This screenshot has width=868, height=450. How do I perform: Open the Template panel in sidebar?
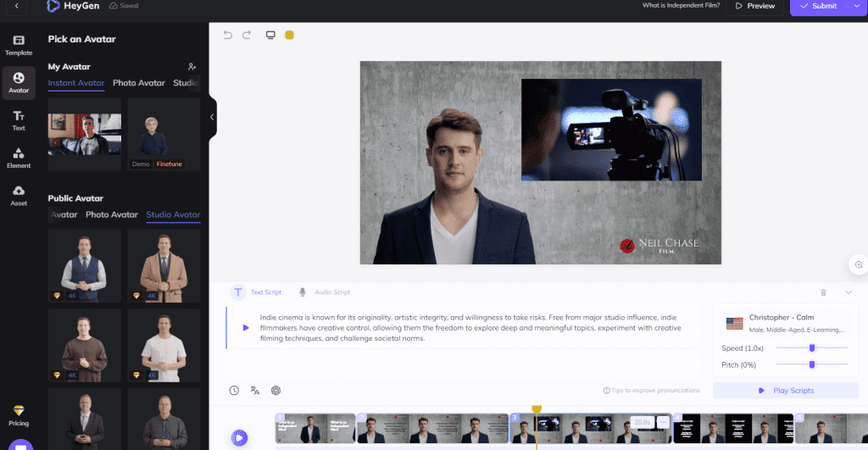(19, 45)
